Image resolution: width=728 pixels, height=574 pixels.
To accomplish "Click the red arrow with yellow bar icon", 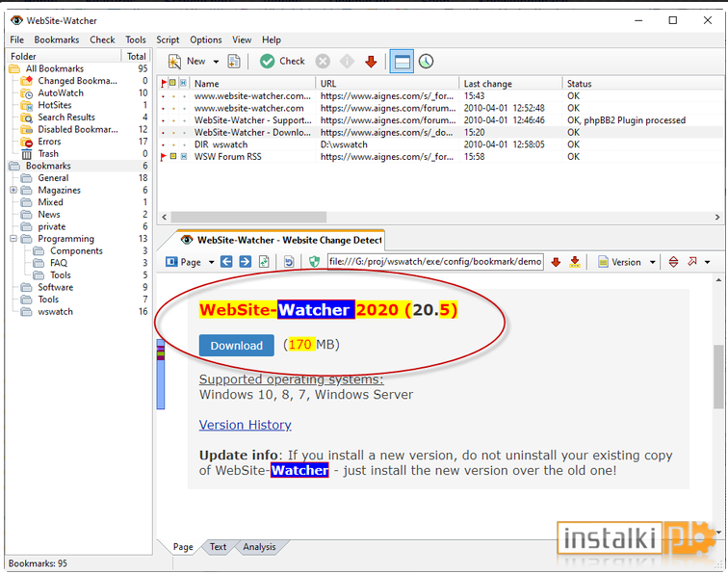I will (575, 262).
